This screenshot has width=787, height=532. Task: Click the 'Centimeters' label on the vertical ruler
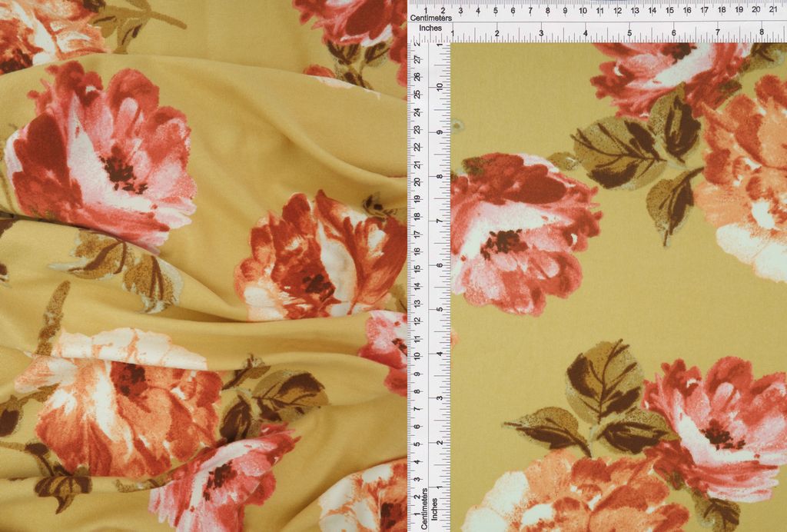[424, 508]
